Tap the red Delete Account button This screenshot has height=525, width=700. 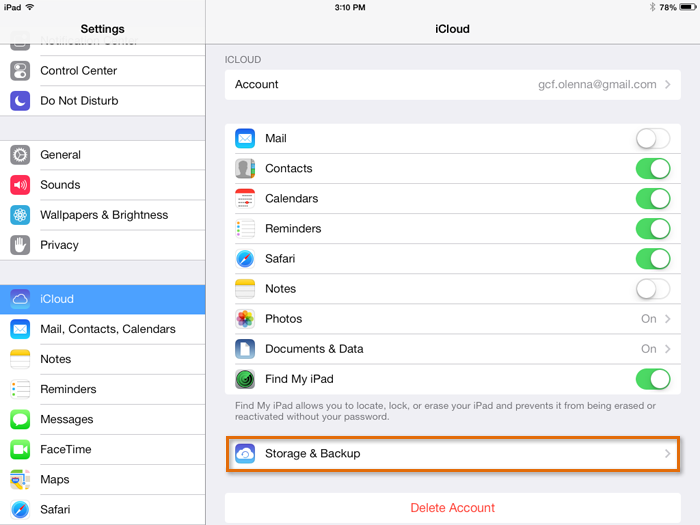tap(453, 508)
